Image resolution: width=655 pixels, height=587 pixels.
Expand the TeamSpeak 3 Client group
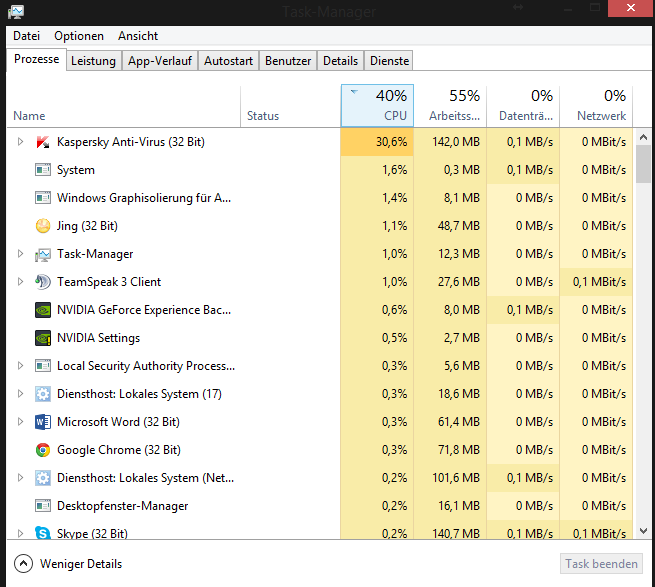click(x=20, y=282)
